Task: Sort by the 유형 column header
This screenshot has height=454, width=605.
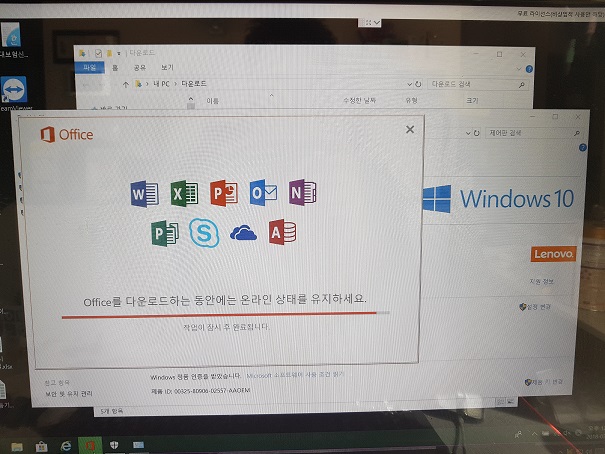Action: [411, 100]
